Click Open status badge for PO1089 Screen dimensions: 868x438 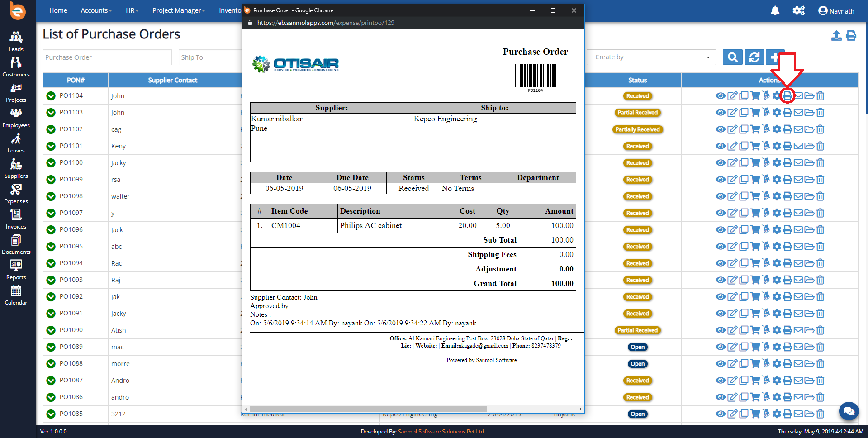(637, 347)
